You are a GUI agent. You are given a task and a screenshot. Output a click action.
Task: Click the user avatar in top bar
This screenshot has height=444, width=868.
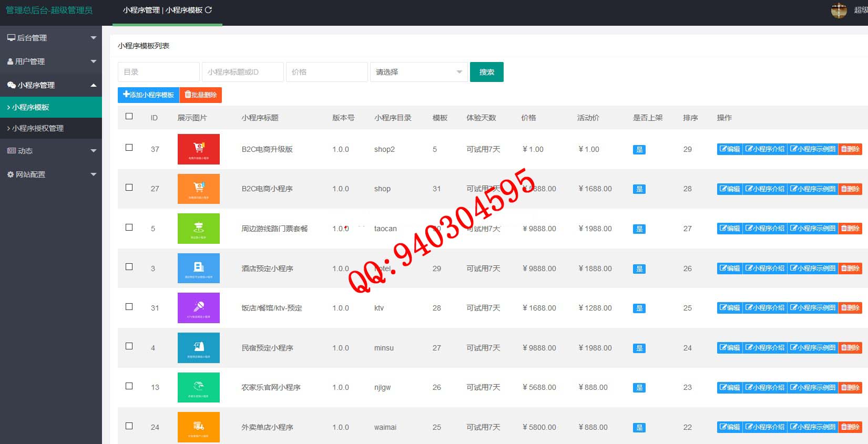[x=839, y=10]
